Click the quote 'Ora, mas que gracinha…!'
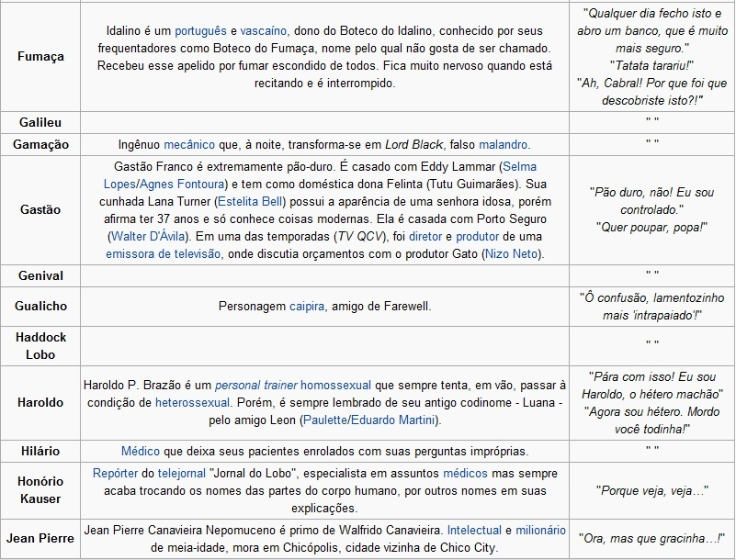 point(652,538)
